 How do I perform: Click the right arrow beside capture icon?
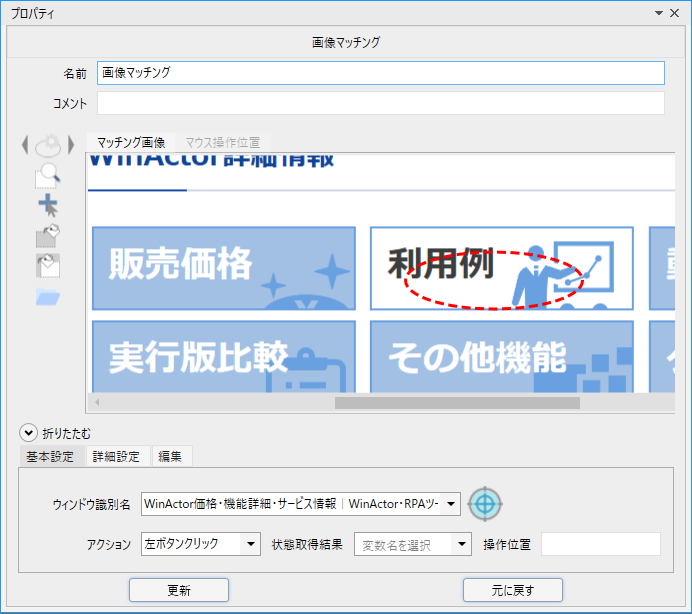tap(71, 145)
